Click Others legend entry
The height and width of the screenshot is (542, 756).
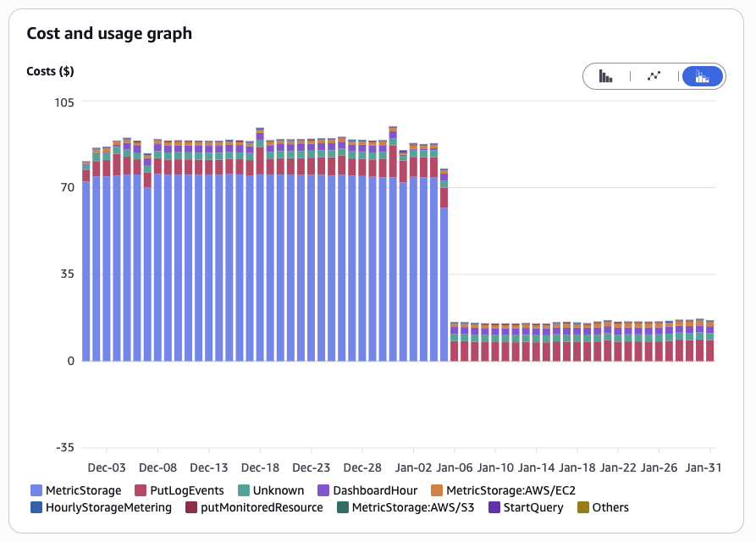tap(603, 507)
